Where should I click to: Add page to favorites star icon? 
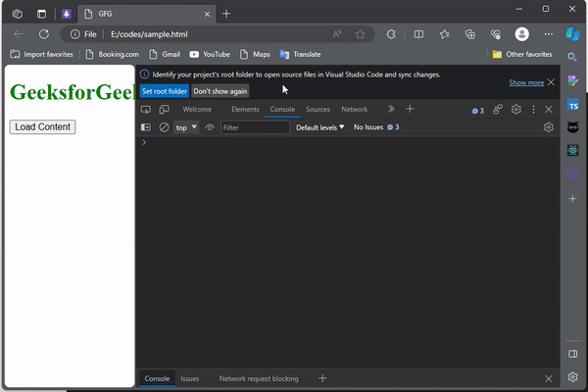(360, 33)
